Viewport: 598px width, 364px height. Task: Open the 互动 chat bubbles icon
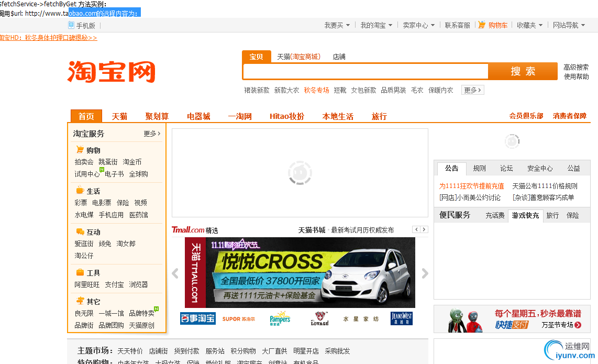click(80, 231)
